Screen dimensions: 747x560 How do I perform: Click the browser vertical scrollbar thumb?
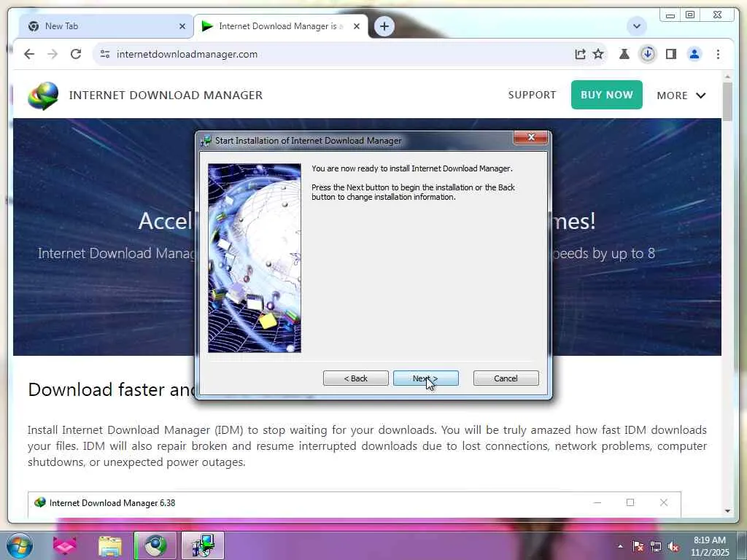[727, 101]
